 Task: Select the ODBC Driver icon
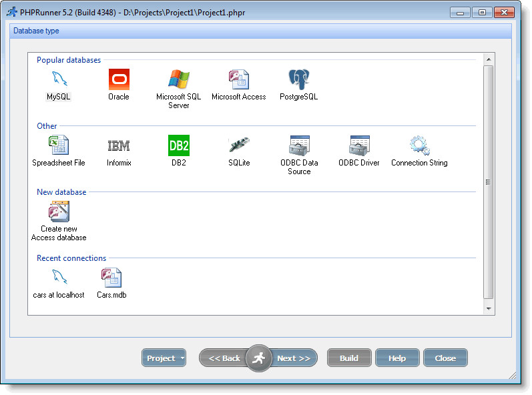pos(359,145)
